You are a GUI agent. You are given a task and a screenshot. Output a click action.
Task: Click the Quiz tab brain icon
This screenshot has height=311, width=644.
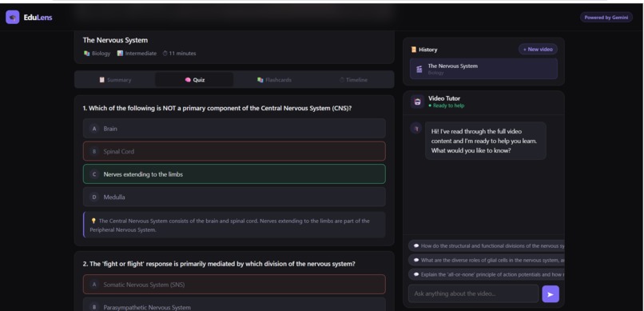188,80
